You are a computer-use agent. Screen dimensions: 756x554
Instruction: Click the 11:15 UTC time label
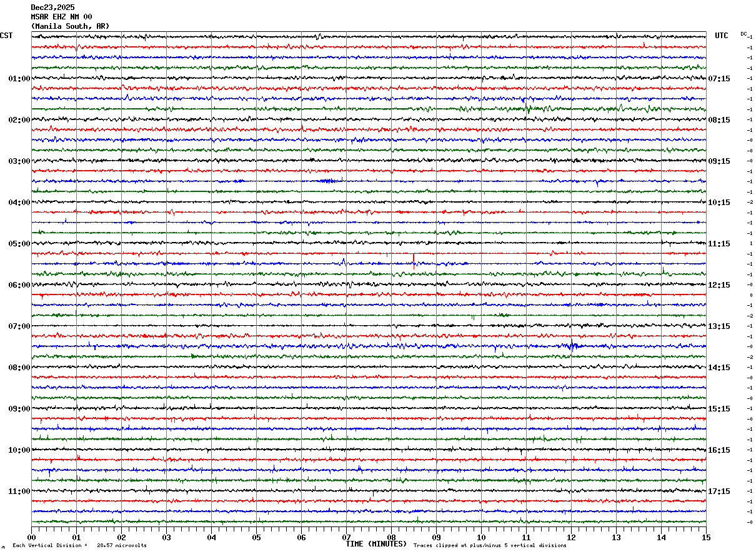(x=719, y=244)
